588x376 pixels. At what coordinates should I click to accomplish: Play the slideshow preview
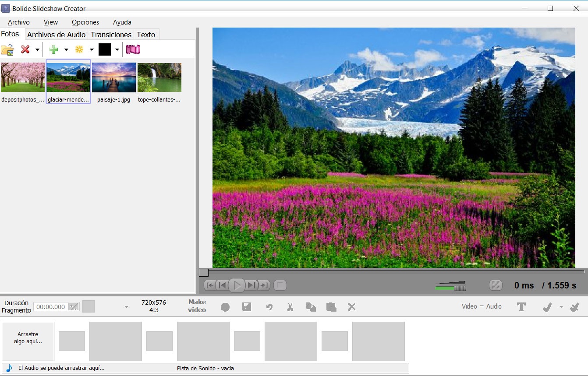237,285
